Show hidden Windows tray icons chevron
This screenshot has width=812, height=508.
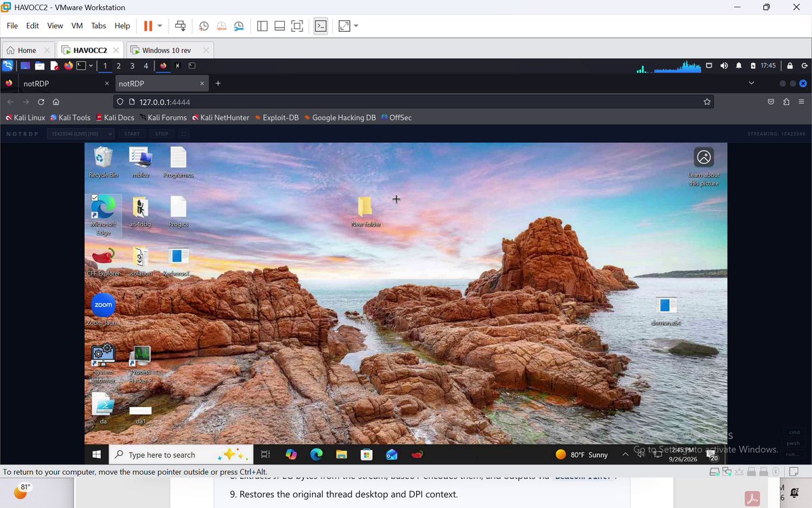click(625, 454)
